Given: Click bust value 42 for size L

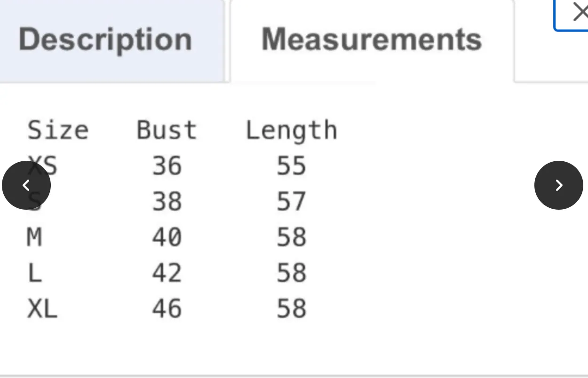Looking at the screenshot, I should click(x=167, y=273).
